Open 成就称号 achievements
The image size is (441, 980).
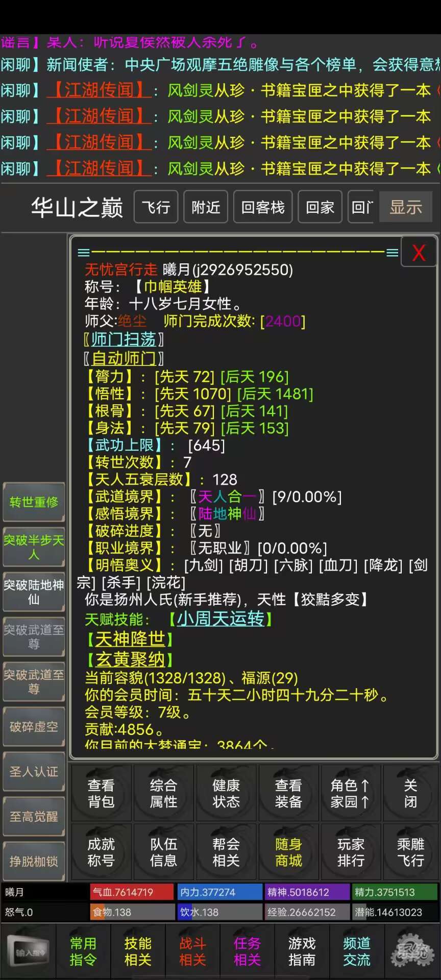pyautogui.click(x=101, y=852)
